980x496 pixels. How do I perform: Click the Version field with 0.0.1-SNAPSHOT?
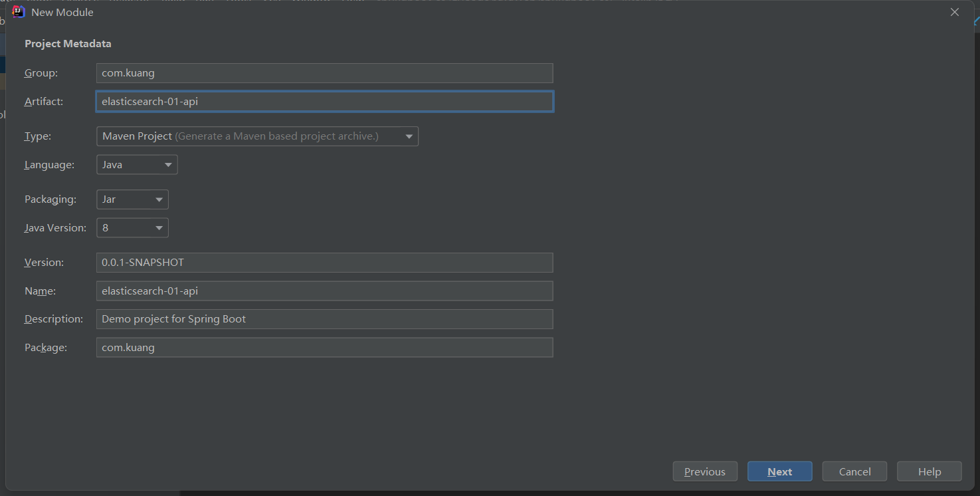tap(324, 263)
